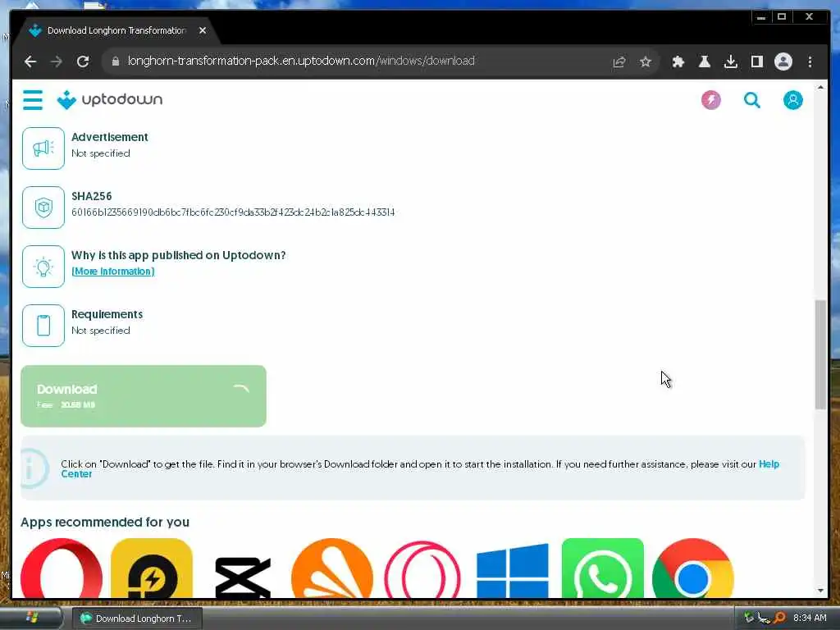Open the Opera recommended app icon
The width and height of the screenshot is (840, 630).
point(61,568)
